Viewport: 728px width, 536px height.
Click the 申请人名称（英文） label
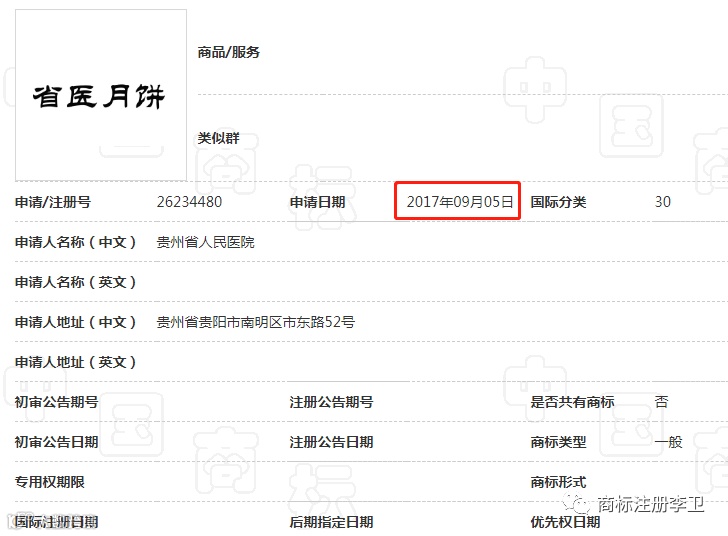tap(76, 282)
